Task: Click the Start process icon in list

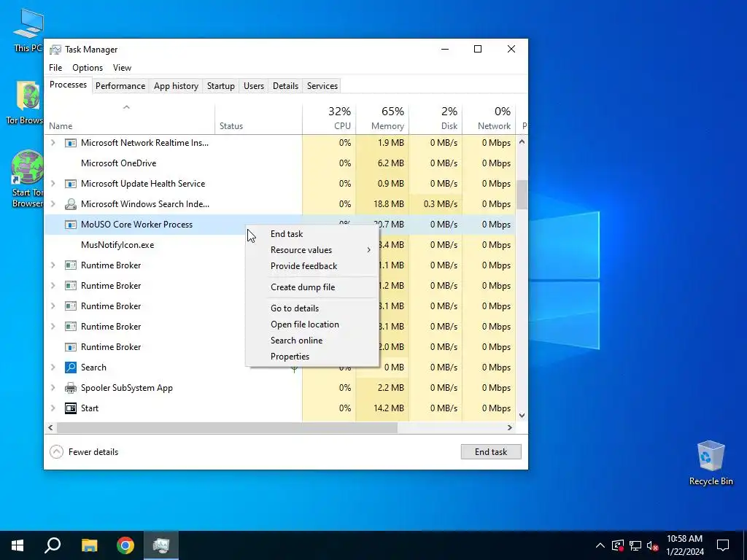Action: coord(71,408)
